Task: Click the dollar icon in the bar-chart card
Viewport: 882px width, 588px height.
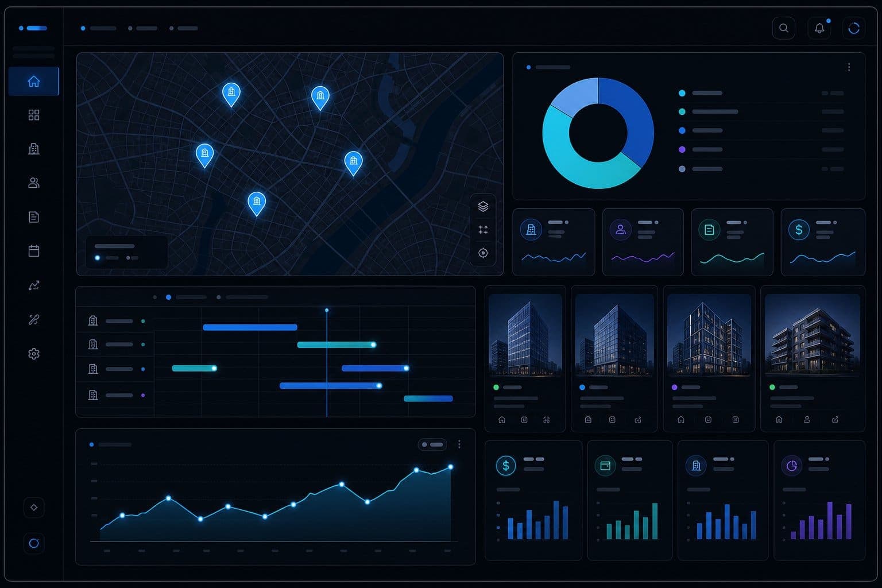Action: (506, 465)
